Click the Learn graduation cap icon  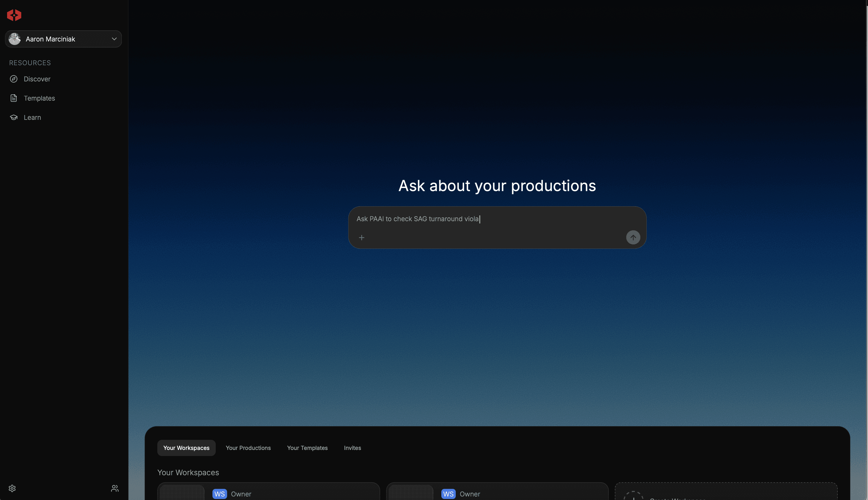[14, 118]
